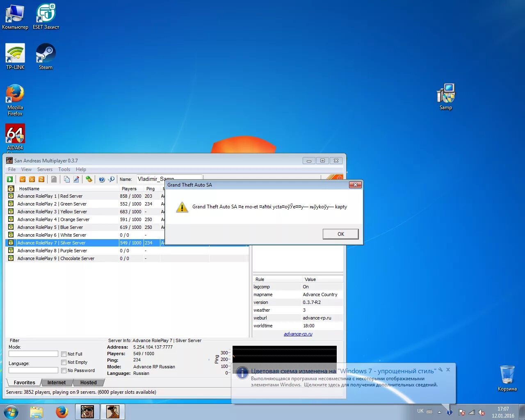Viewport: 525px width, 420px height.
Task: Open the Корзина recycle bin
Action: click(x=507, y=378)
